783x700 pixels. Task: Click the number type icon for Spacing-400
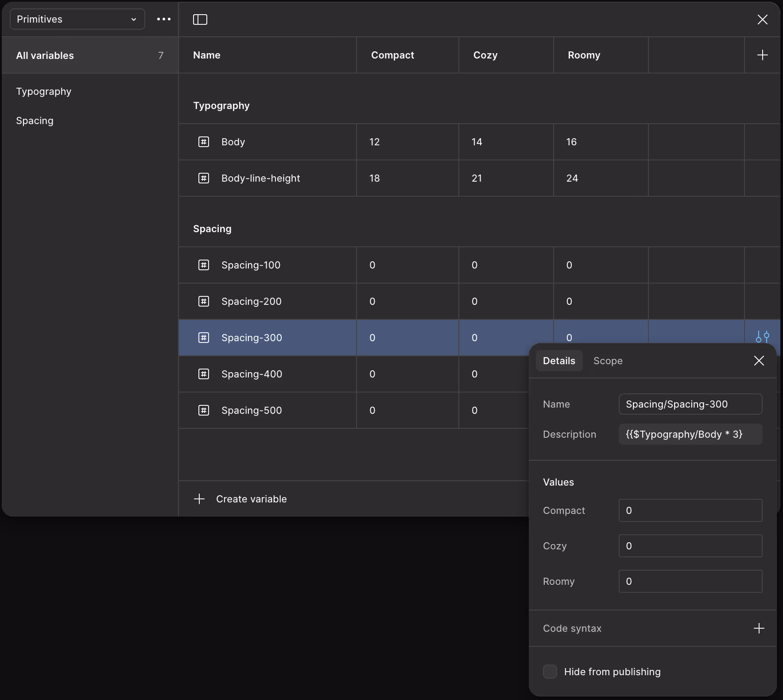[204, 374]
